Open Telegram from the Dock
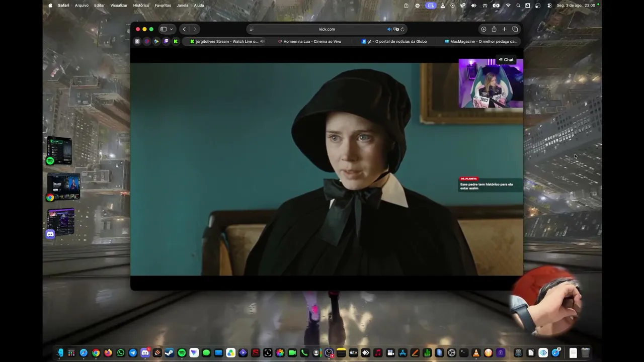The width and height of the screenshot is (644, 362). (x=133, y=353)
